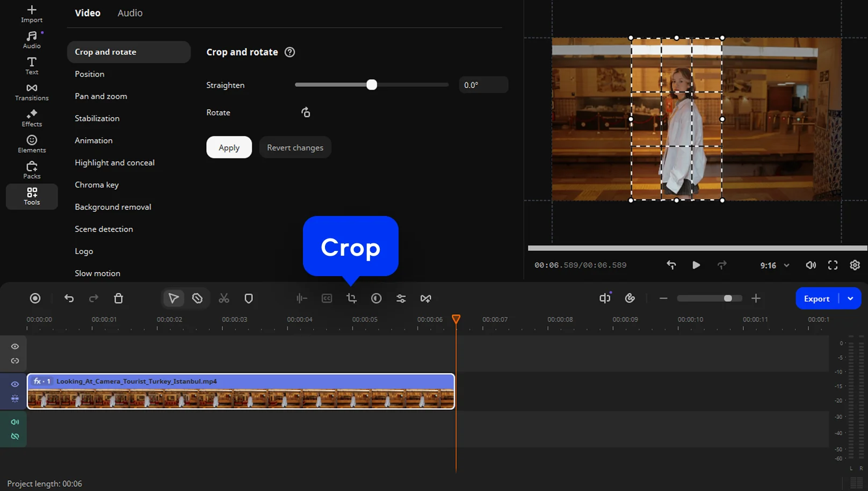Select Chroma key from the tools list
Screen dimensions: 868x491
pyautogui.click(x=97, y=185)
